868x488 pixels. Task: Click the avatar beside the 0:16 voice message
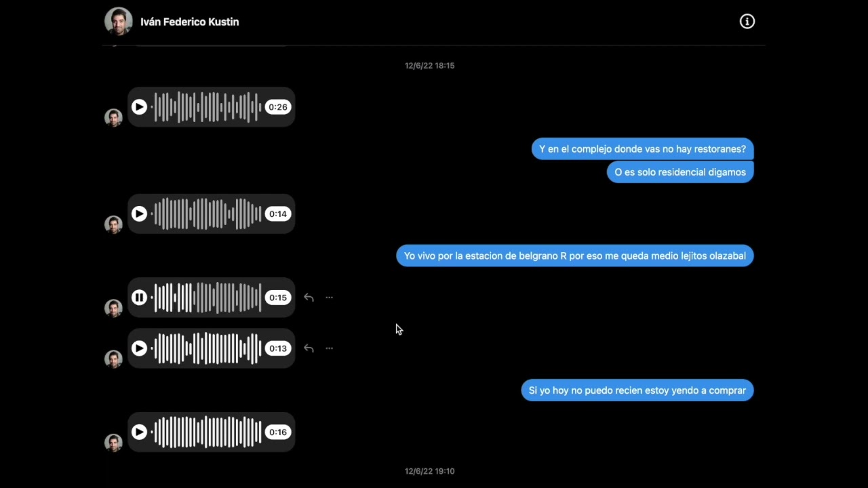point(113,443)
